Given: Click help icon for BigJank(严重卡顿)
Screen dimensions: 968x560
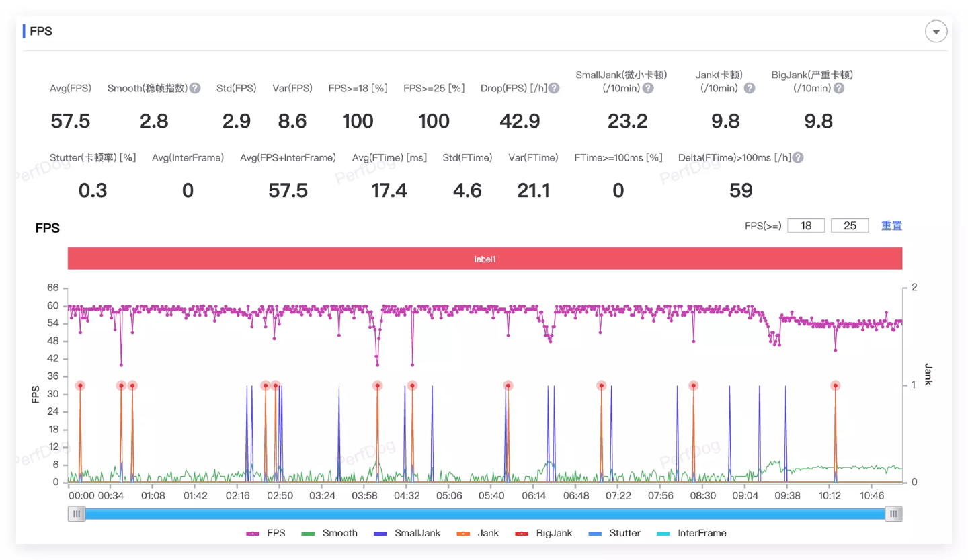Looking at the screenshot, I should 839,88.
